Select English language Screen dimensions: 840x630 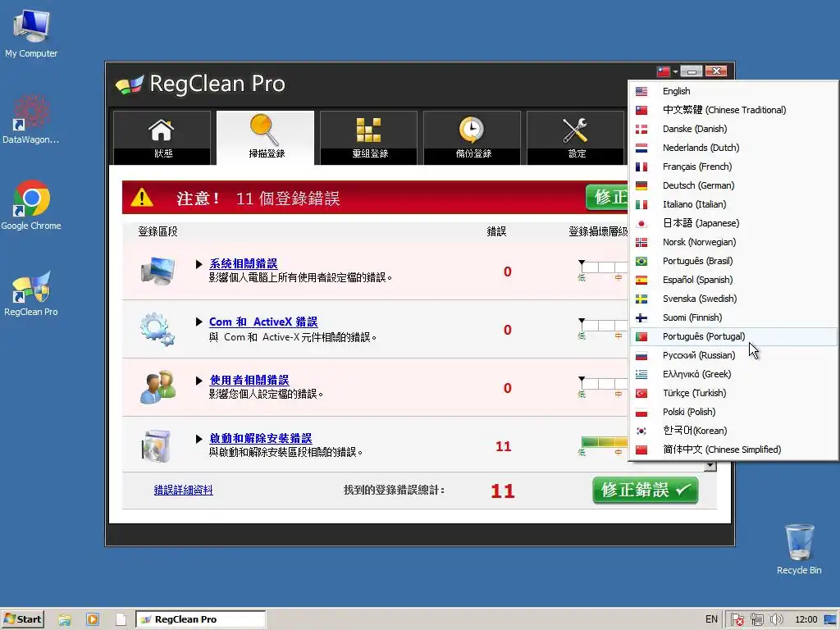(733, 91)
